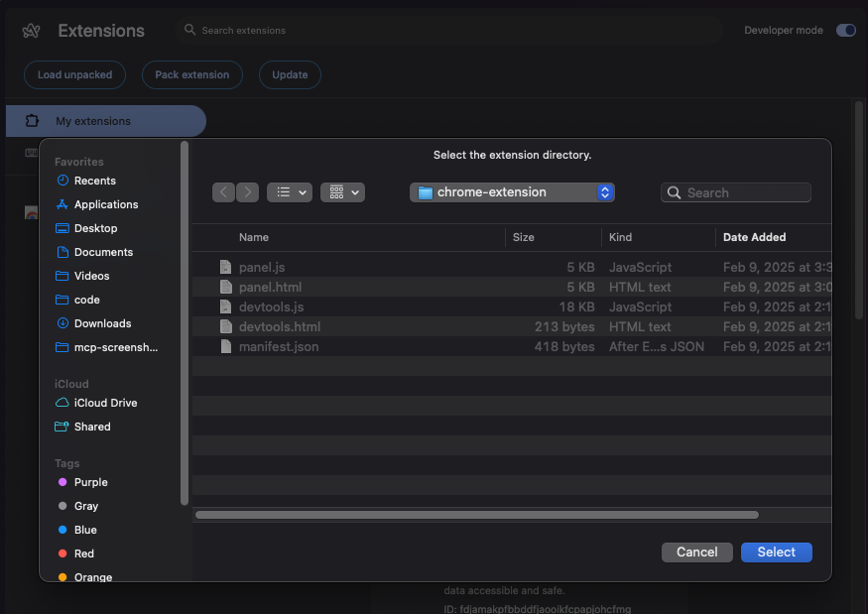Toggle the Developer mode switch
Screen dimensions: 868x614
pos(845,30)
